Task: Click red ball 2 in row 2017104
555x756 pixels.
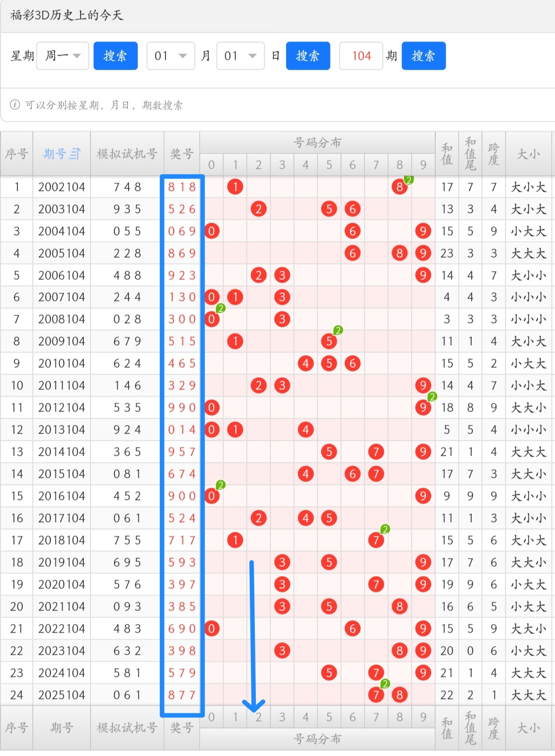Action: point(258,518)
